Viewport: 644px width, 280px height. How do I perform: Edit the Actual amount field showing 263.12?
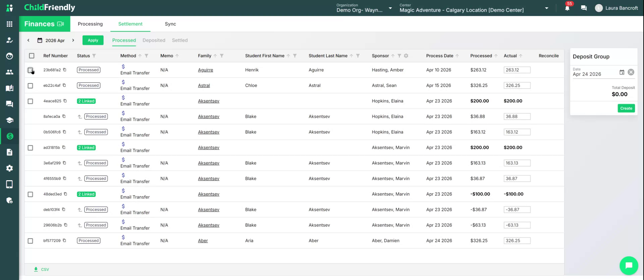[x=517, y=70]
